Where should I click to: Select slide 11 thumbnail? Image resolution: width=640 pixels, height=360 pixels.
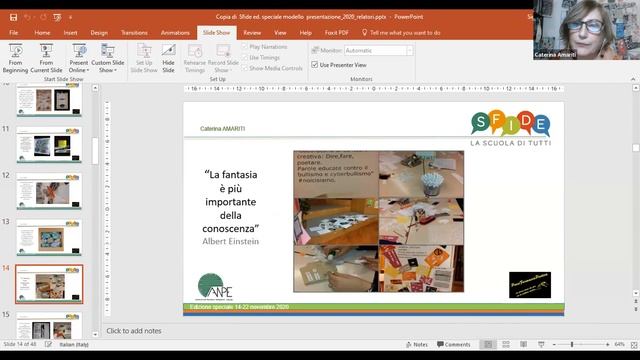point(49,144)
